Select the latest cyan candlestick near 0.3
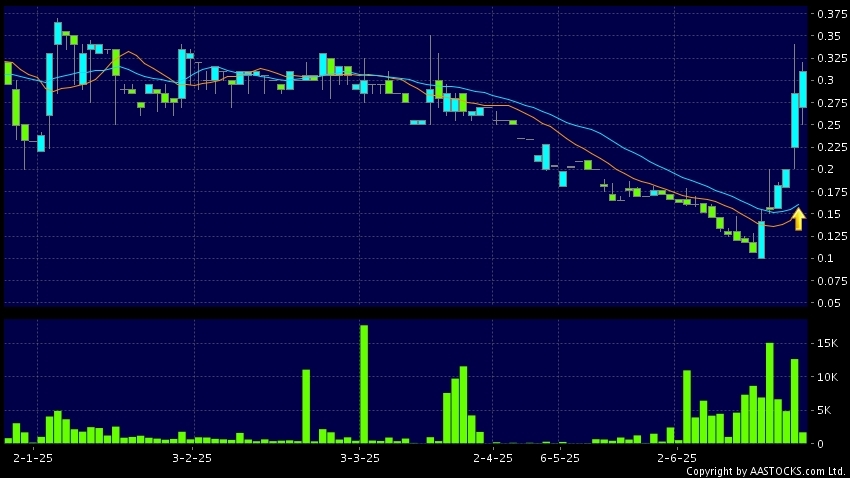The height and width of the screenshot is (478, 850). (803, 89)
